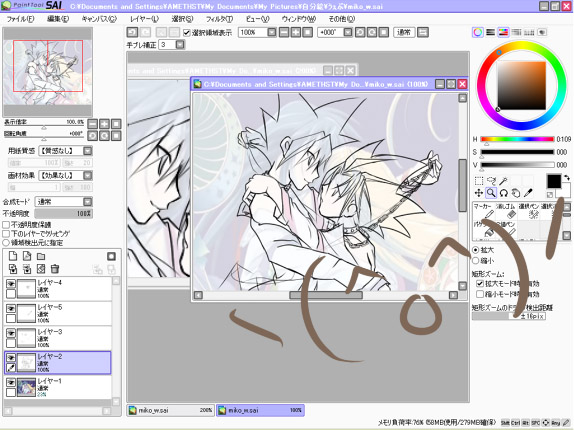Screen dimensions: 574x430
Task: Toggle 縮小モード rectangular zoom checkbox
Action: tap(480, 294)
